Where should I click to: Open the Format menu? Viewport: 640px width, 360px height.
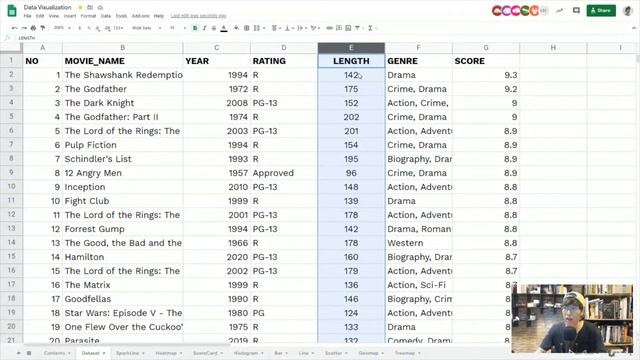(88, 16)
